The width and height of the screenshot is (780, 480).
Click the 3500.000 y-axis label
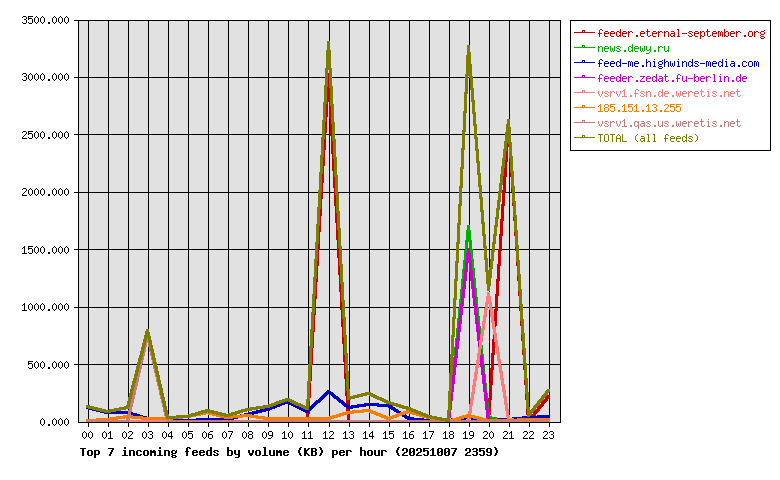click(x=45, y=20)
